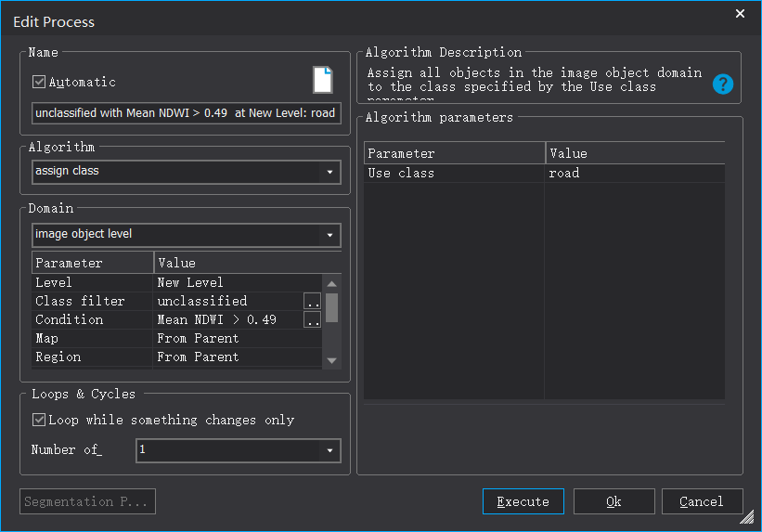
Task: Open the image object level domain dropdown
Action: point(329,235)
